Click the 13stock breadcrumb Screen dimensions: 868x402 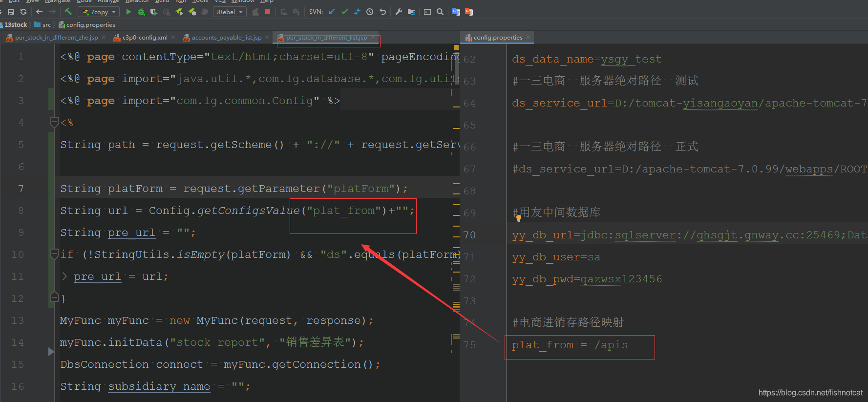pos(15,25)
